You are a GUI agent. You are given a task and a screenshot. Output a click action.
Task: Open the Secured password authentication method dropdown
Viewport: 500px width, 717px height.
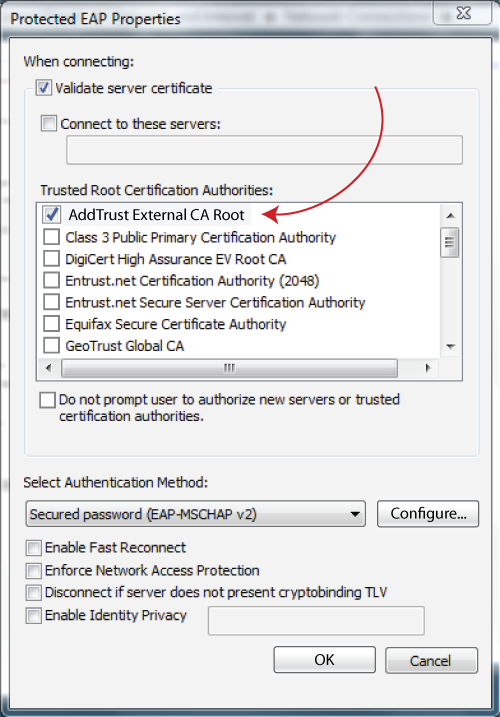click(x=196, y=514)
